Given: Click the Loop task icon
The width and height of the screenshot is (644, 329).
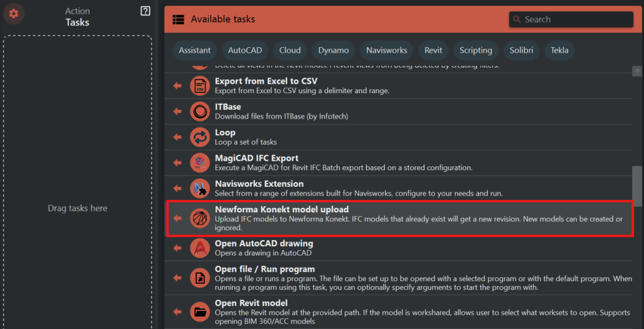Looking at the screenshot, I should click(x=200, y=137).
